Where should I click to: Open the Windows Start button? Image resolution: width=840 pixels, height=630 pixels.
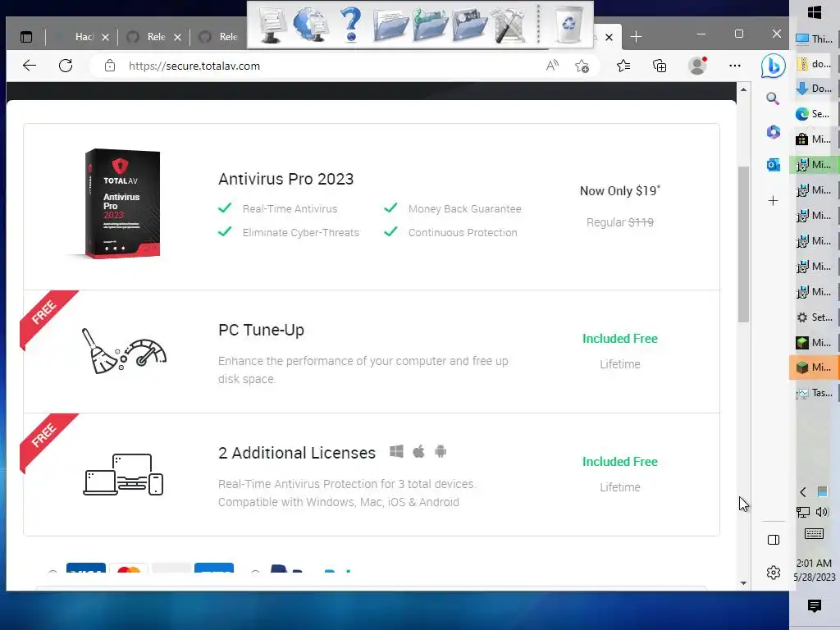click(815, 12)
